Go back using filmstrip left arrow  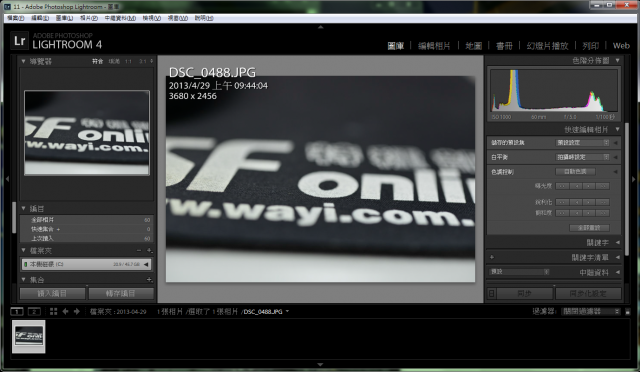pyautogui.click(x=65, y=312)
